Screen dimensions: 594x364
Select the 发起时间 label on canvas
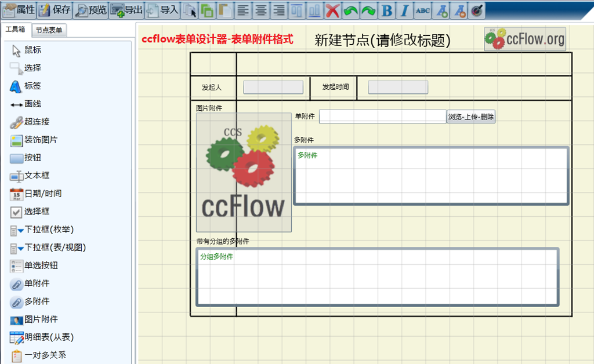click(x=335, y=87)
